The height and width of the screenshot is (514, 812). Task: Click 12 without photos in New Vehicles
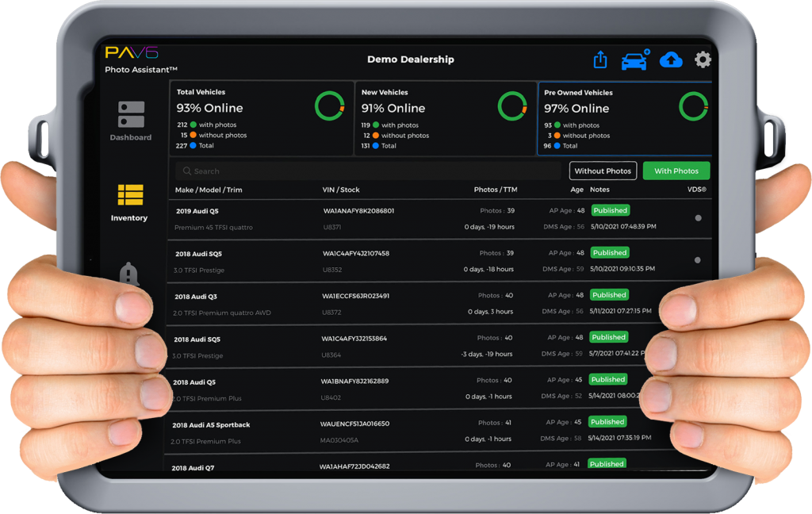pos(396,135)
